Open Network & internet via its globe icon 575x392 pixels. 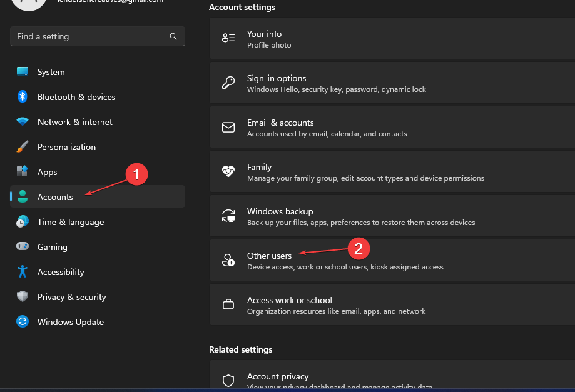pos(23,122)
